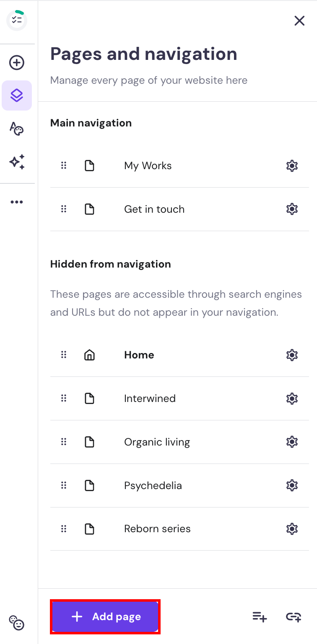317x644 pixels.
Task: Open the Reborn series settings menu
Action: click(292, 528)
